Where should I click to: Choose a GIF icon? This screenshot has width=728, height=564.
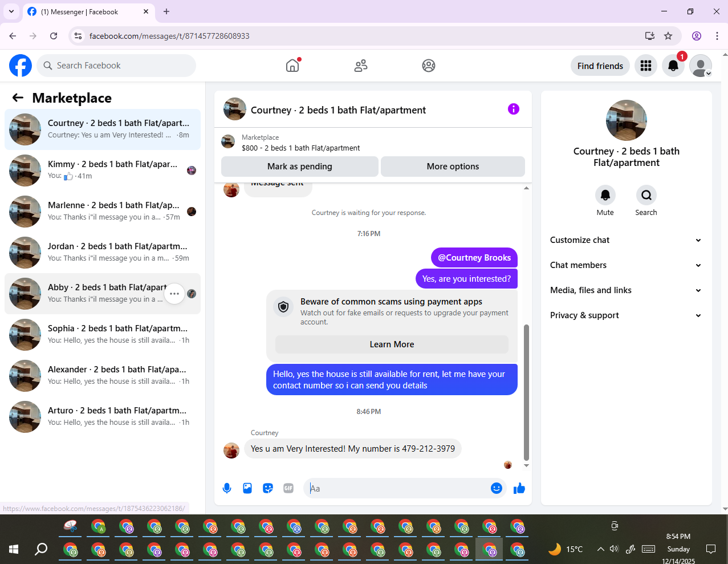(x=288, y=488)
